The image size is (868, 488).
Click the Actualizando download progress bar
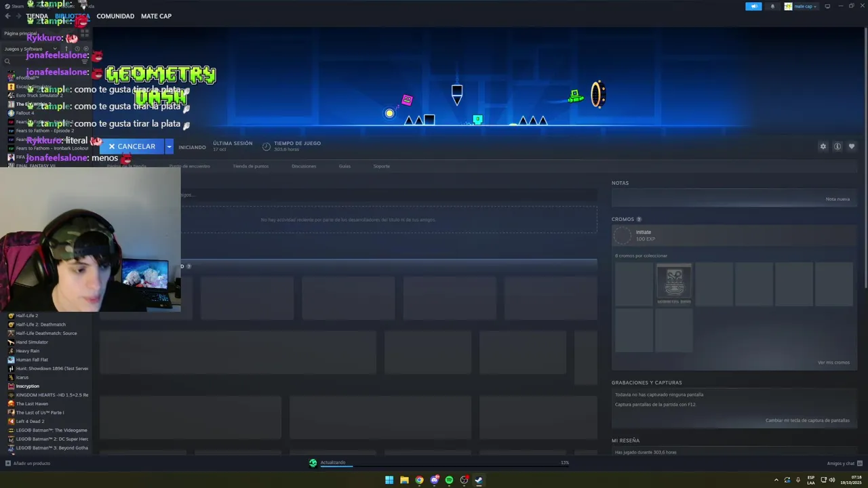pyautogui.click(x=444, y=466)
